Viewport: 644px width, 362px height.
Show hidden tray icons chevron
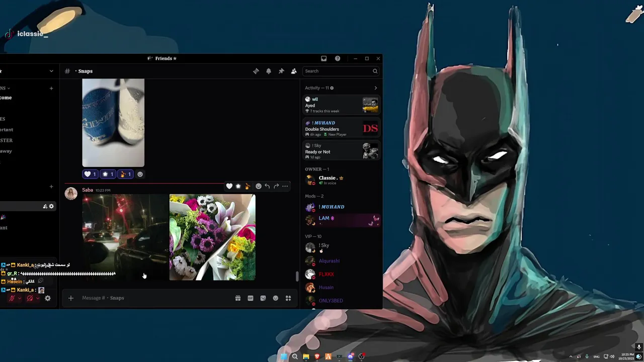[571, 356]
